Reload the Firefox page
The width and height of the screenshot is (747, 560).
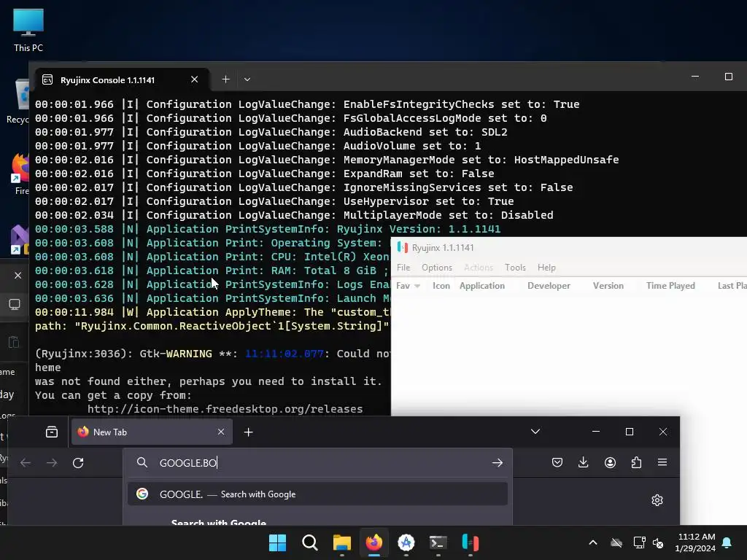(78, 462)
